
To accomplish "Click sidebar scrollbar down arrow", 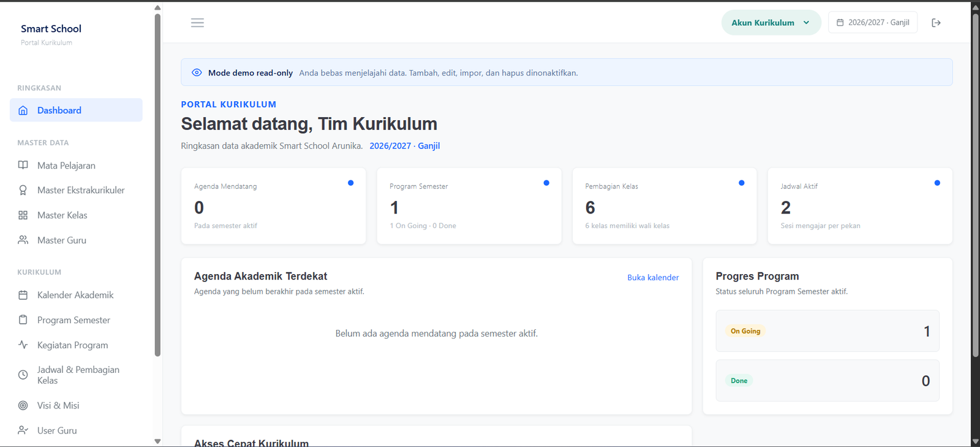I will [x=157, y=441].
